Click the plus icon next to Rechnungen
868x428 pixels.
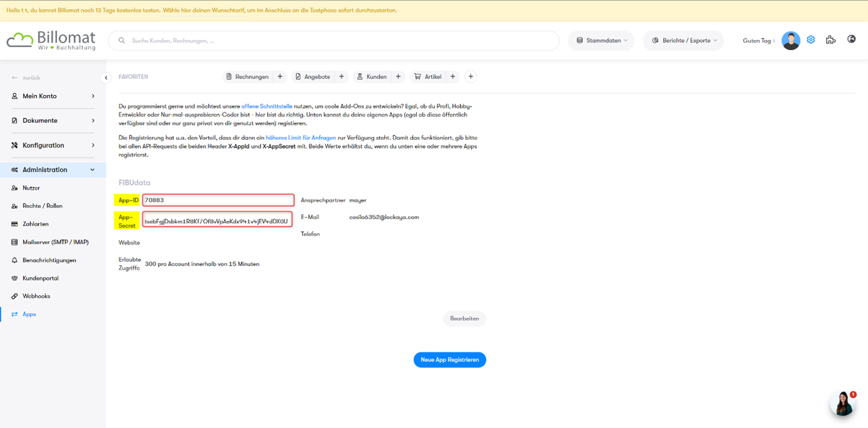tap(280, 76)
